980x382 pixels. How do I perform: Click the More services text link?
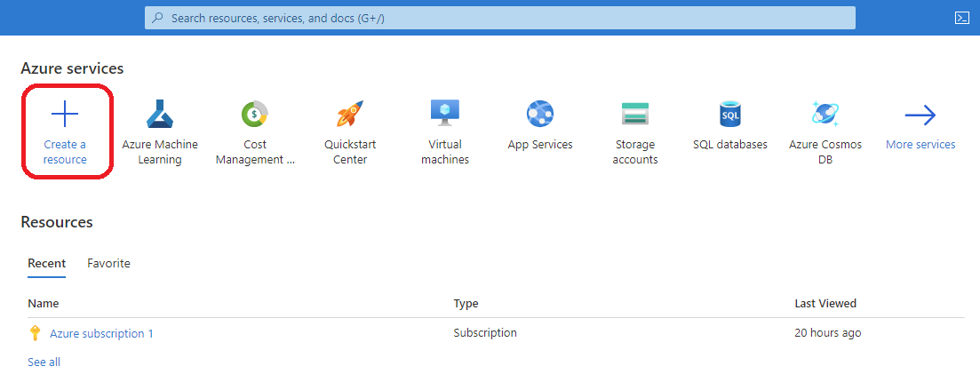pos(920,145)
